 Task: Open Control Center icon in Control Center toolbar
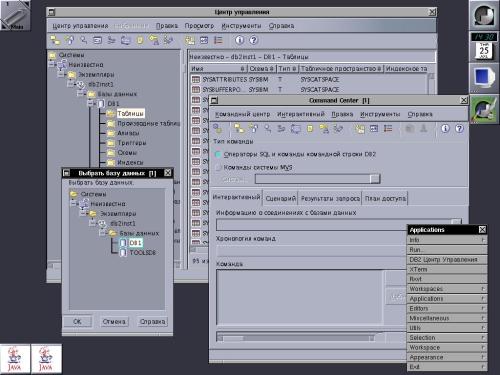(55, 40)
